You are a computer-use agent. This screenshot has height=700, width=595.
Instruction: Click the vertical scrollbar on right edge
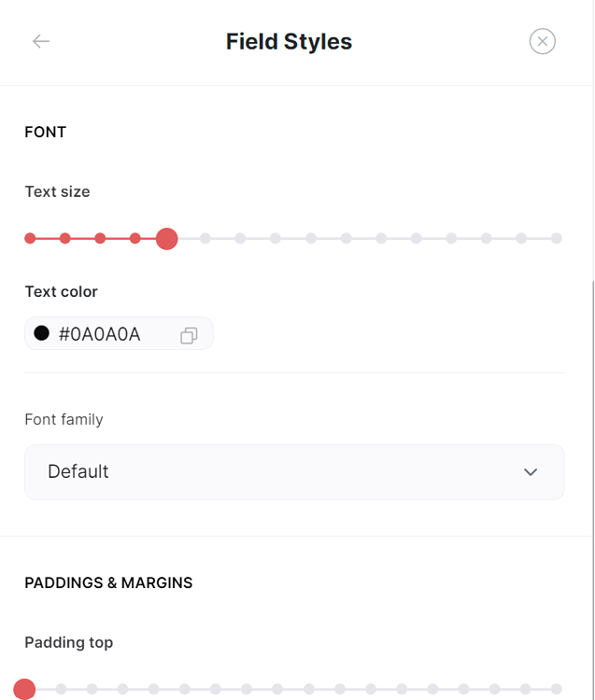pyautogui.click(x=593, y=490)
